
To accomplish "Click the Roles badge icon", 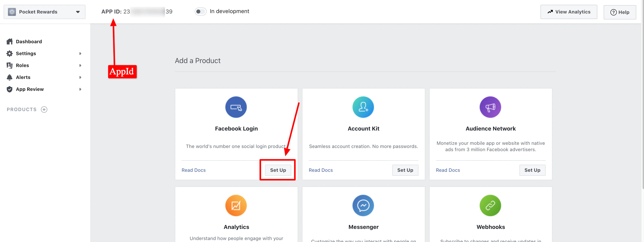I will [x=10, y=65].
